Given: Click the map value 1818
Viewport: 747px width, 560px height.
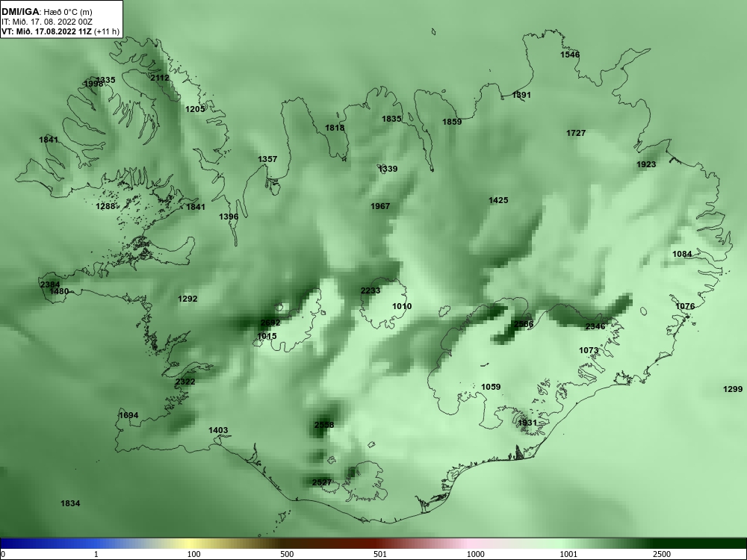Looking at the screenshot, I should click(x=335, y=128).
